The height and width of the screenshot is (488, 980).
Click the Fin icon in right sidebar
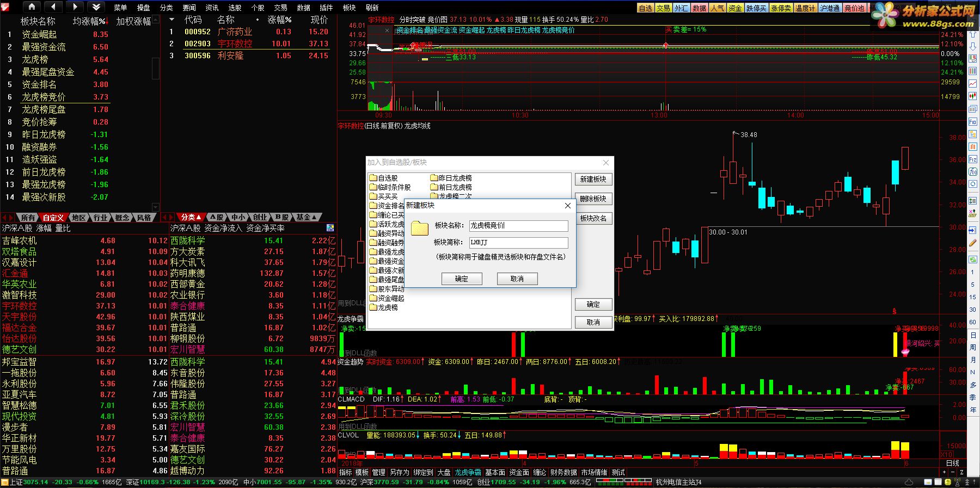[x=973, y=122]
